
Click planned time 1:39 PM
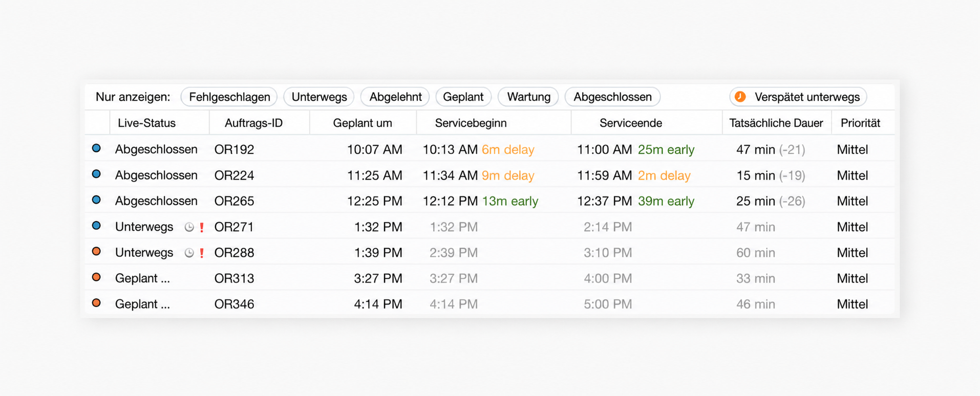(378, 253)
